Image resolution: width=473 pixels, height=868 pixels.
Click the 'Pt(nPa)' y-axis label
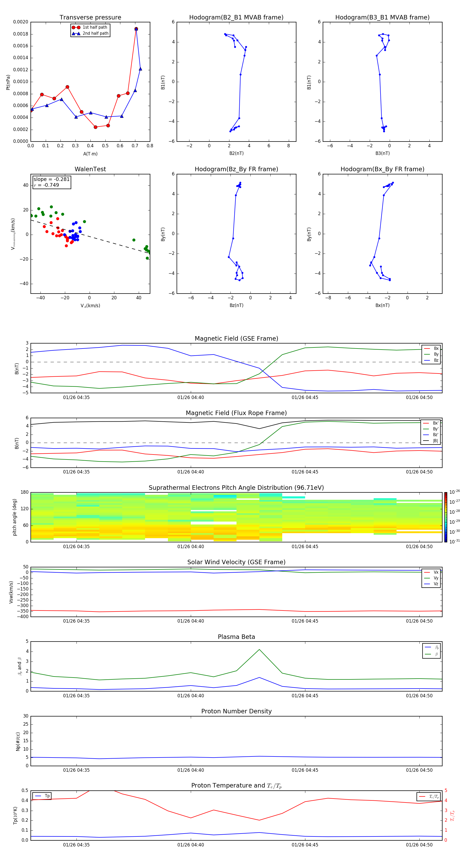8,82
